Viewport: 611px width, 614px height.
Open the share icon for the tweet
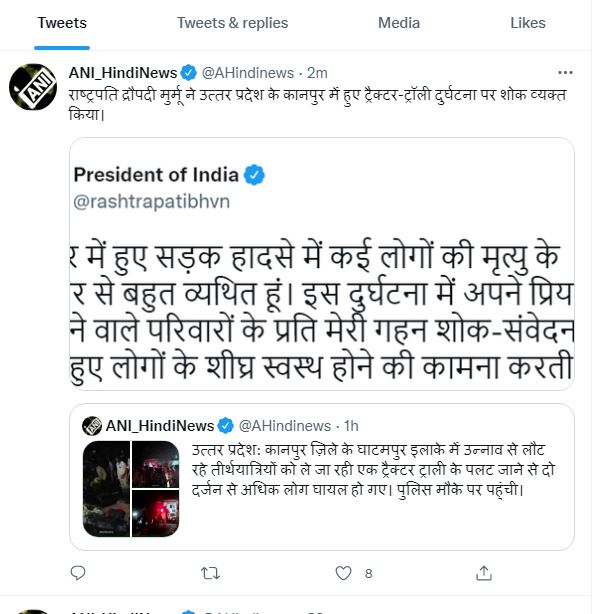pyautogui.click(x=484, y=573)
